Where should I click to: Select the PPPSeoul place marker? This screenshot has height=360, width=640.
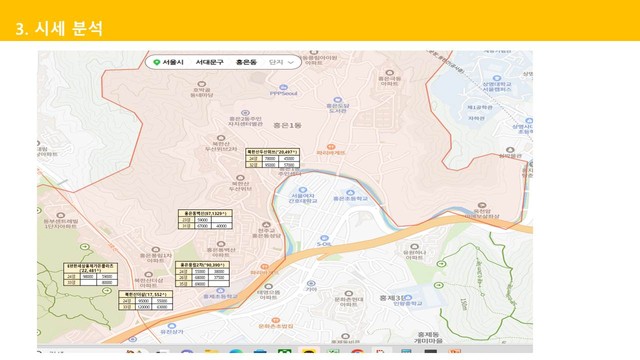coord(283,87)
